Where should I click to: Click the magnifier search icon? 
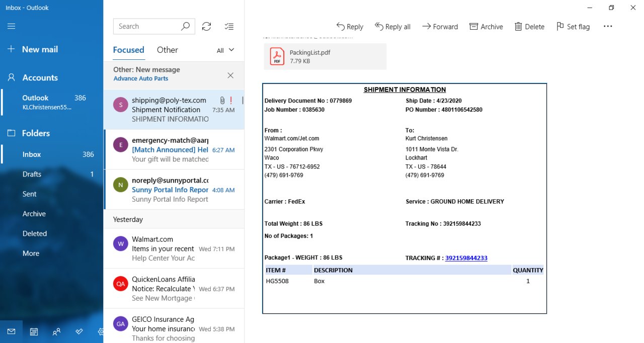pos(185,26)
